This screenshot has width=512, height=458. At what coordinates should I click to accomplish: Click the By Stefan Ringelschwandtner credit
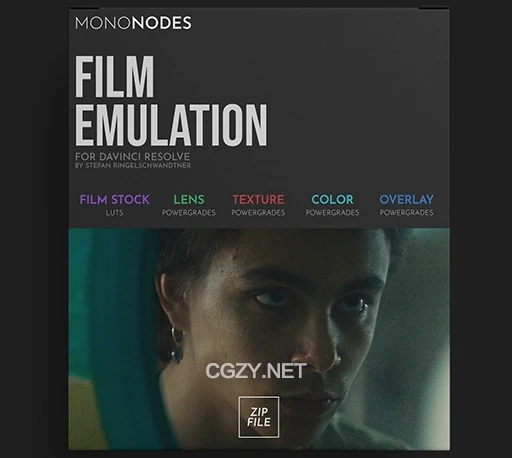coord(133,166)
